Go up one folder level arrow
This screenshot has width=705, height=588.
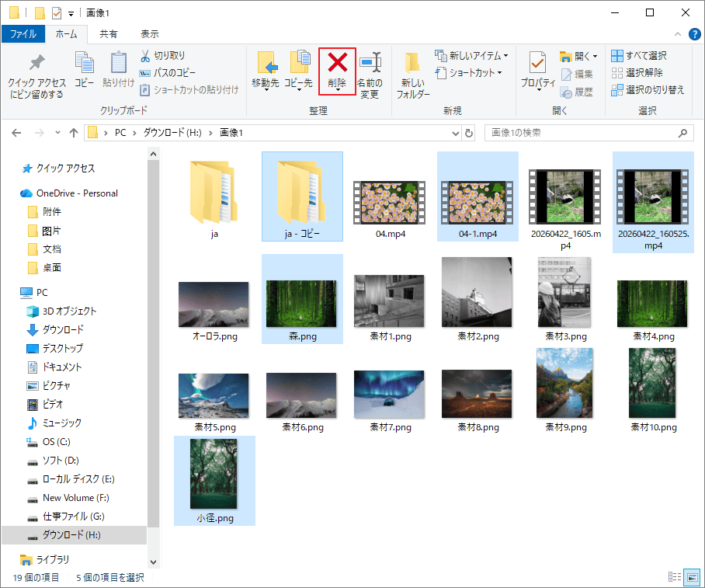pyautogui.click(x=74, y=133)
